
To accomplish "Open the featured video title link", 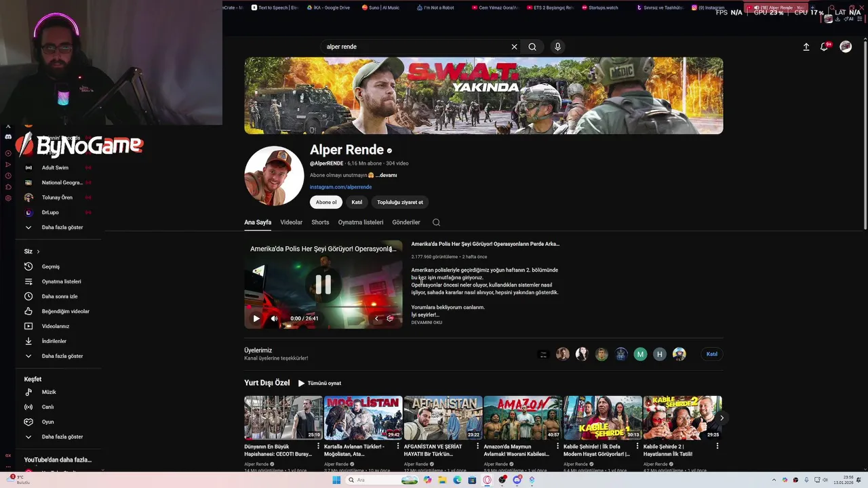I will tap(486, 244).
